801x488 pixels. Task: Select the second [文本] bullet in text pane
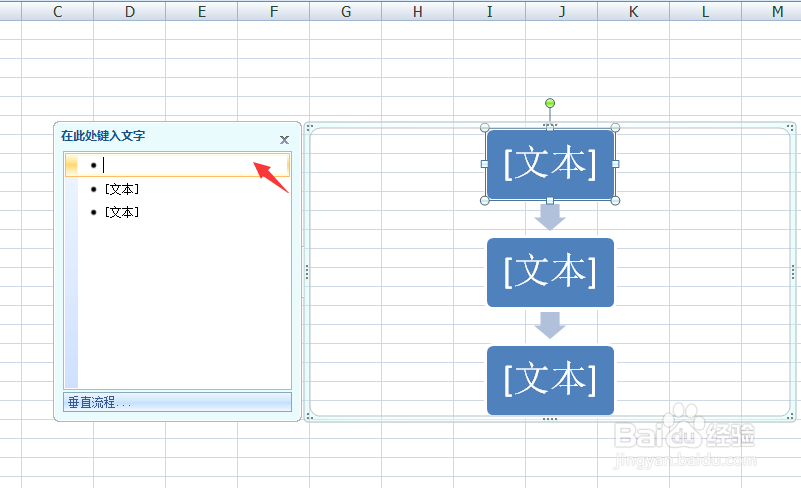[x=122, y=189]
